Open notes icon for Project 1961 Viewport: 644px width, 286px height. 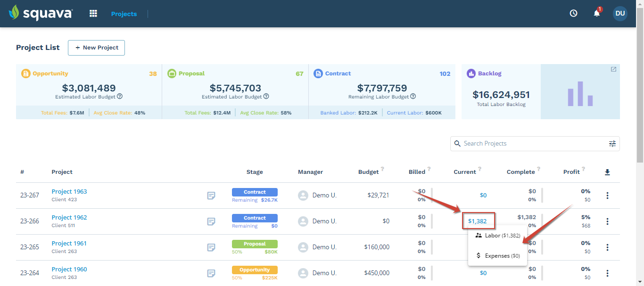(211, 247)
